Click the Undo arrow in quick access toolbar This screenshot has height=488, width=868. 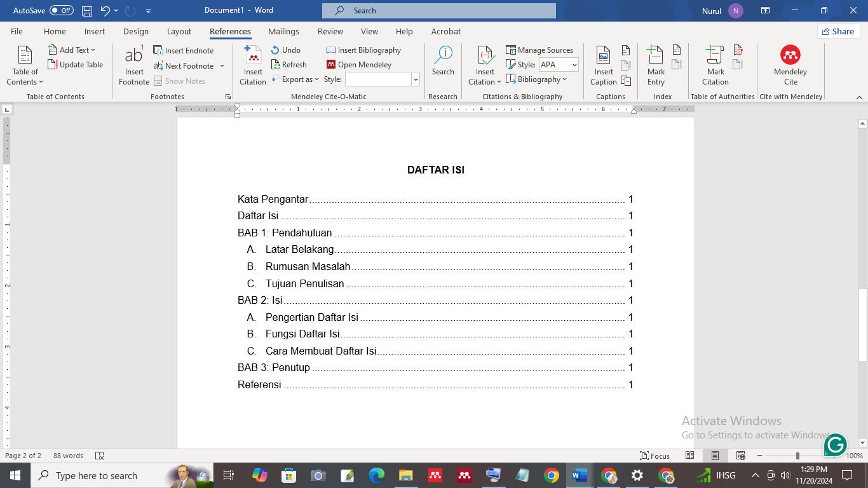pos(105,11)
